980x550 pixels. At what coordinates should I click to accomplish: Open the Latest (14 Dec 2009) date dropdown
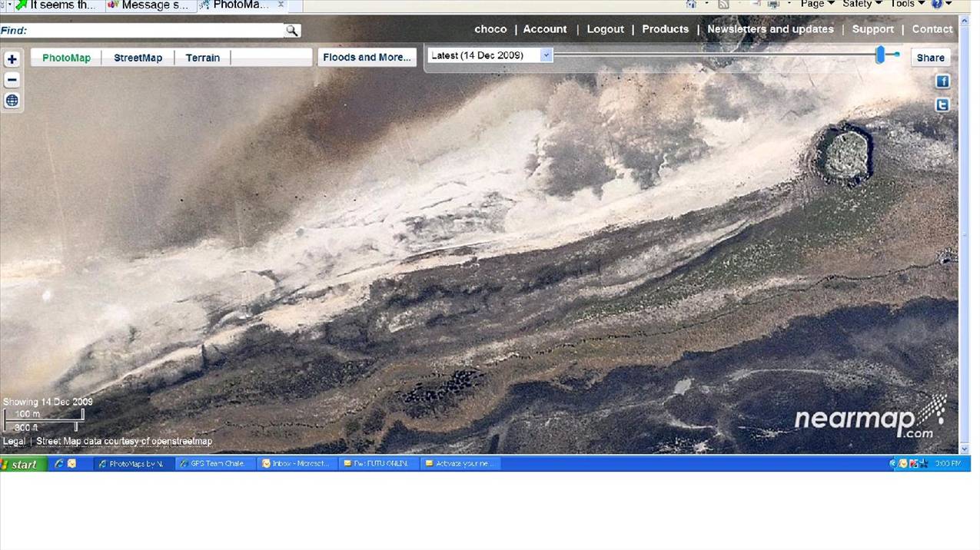[x=546, y=55]
